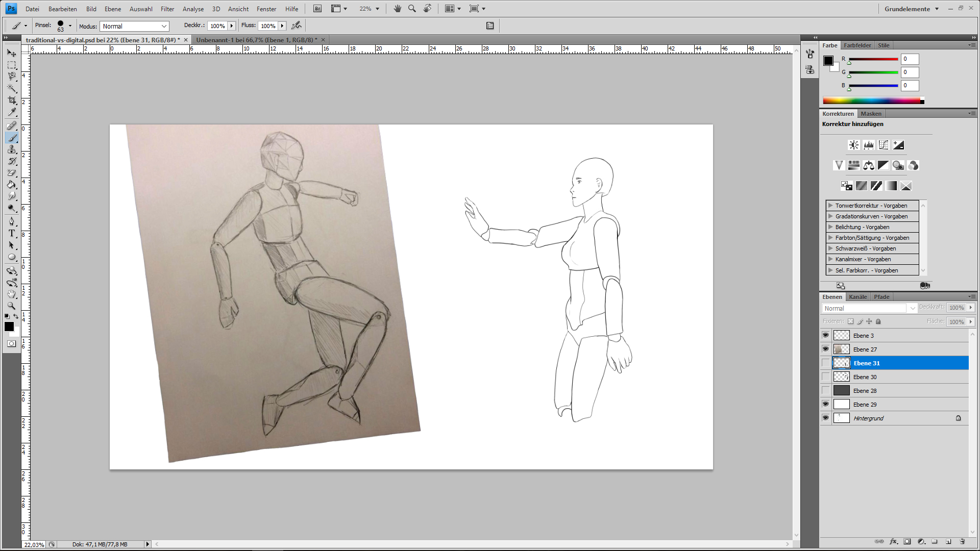980x551 pixels.
Task: Open the Deckkr. opacity slider arrow
Action: [232, 26]
